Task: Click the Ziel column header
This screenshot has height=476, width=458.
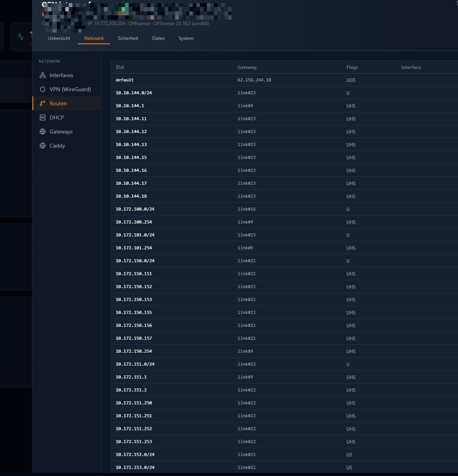Action: coord(120,67)
